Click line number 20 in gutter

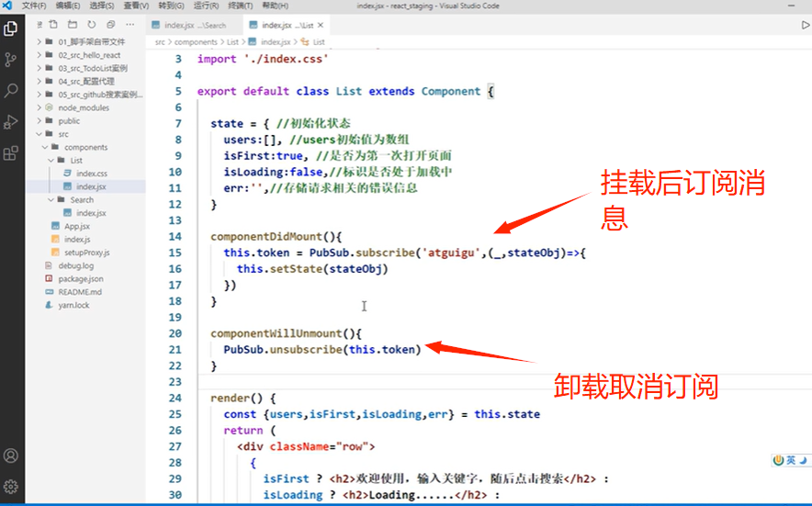pyautogui.click(x=175, y=333)
